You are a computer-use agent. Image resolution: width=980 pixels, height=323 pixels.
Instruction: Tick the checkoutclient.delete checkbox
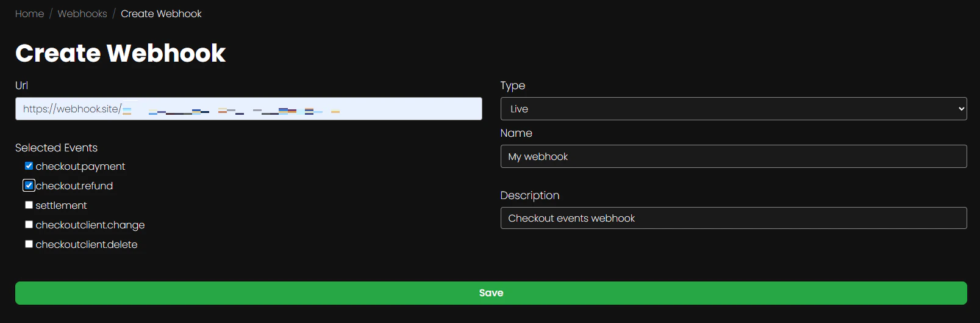tap(29, 244)
